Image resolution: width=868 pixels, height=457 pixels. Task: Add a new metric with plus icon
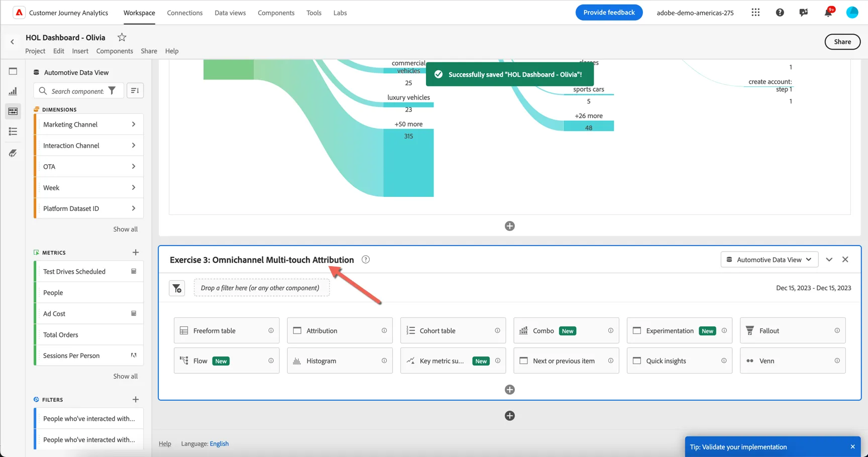pos(136,253)
